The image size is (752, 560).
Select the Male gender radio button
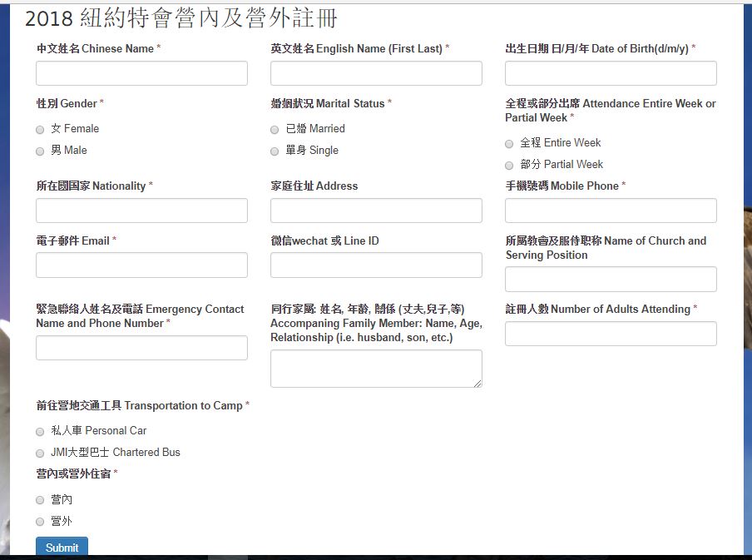pyautogui.click(x=40, y=151)
